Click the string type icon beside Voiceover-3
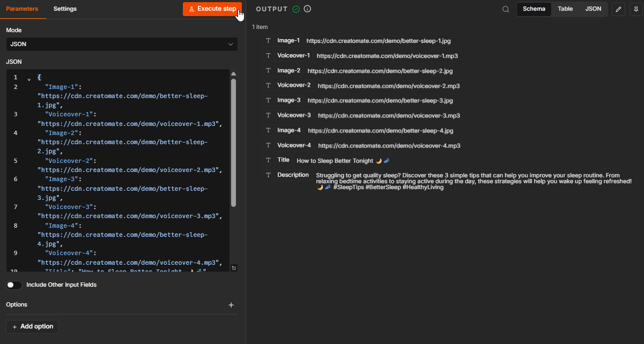Viewport: 644px width, 344px height. click(268, 115)
